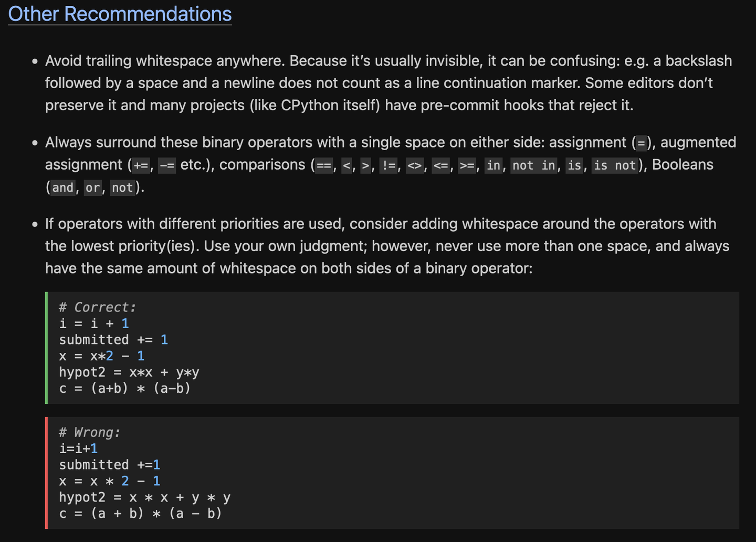
Task: Click the "c = (a+b) * (a-b)" code line
Action: 124,389
